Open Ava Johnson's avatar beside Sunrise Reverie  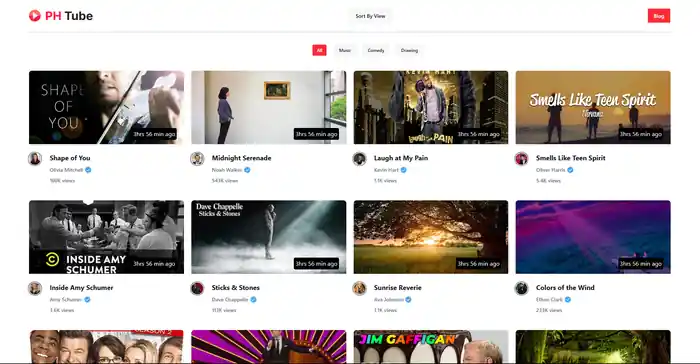359,288
